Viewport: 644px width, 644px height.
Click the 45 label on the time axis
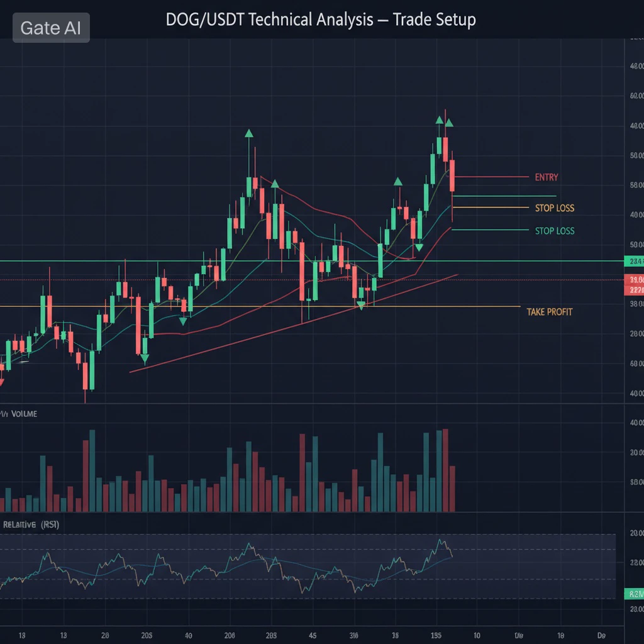(313, 635)
